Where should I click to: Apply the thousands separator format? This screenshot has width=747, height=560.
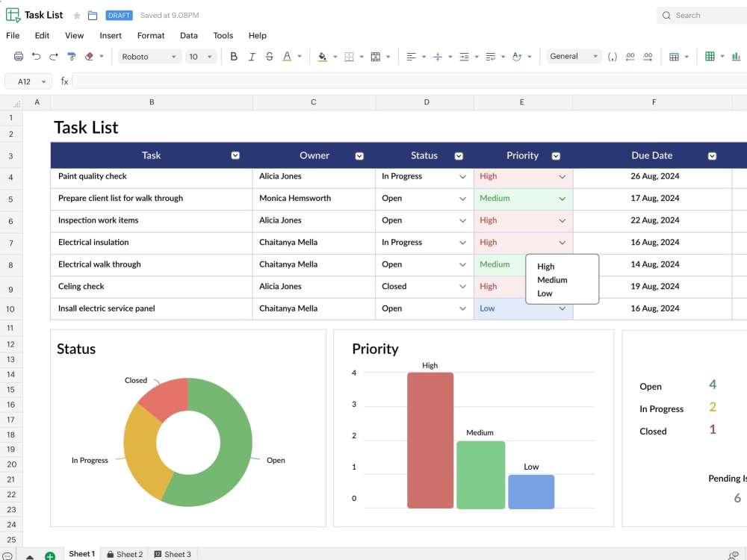613,57
